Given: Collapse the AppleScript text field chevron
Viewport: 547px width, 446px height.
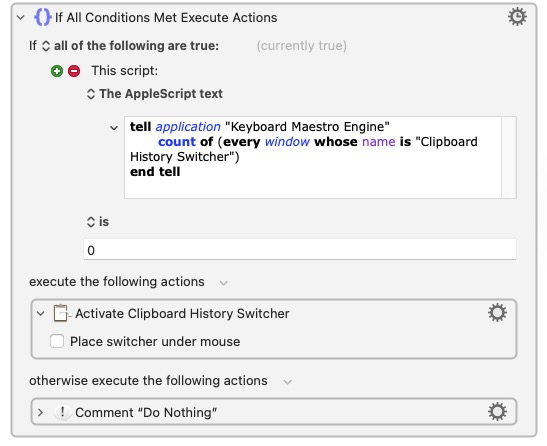Looking at the screenshot, I should 114,128.
